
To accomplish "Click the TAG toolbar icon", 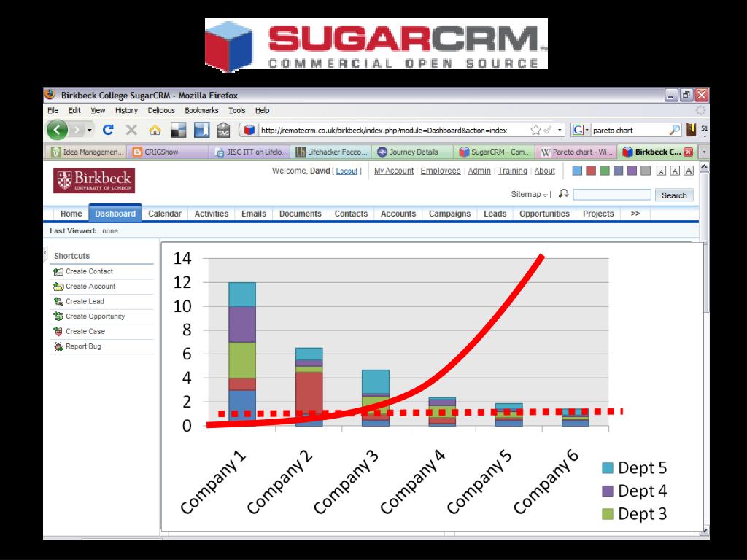I will pyautogui.click(x=223, y=130).
